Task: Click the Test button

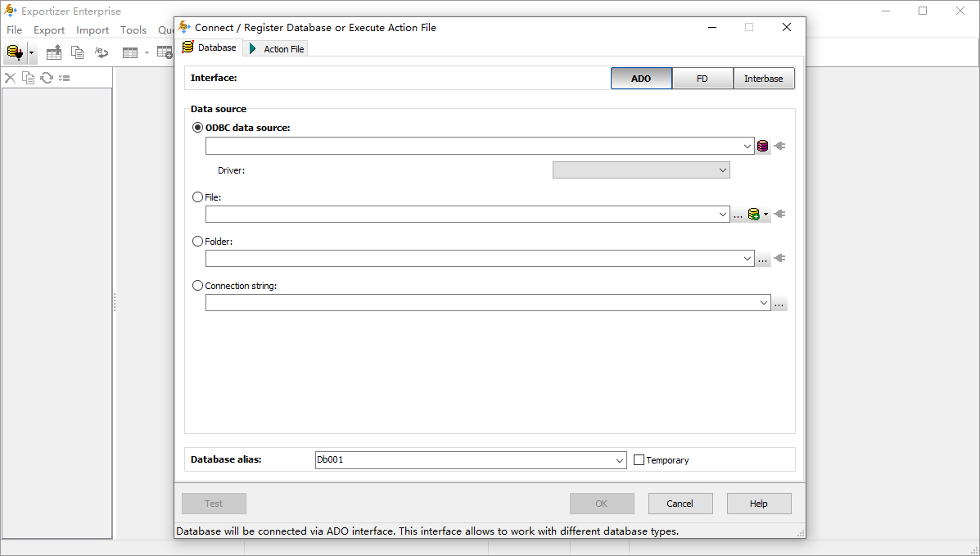Action: pyautogui.click(x=214, y=504)
